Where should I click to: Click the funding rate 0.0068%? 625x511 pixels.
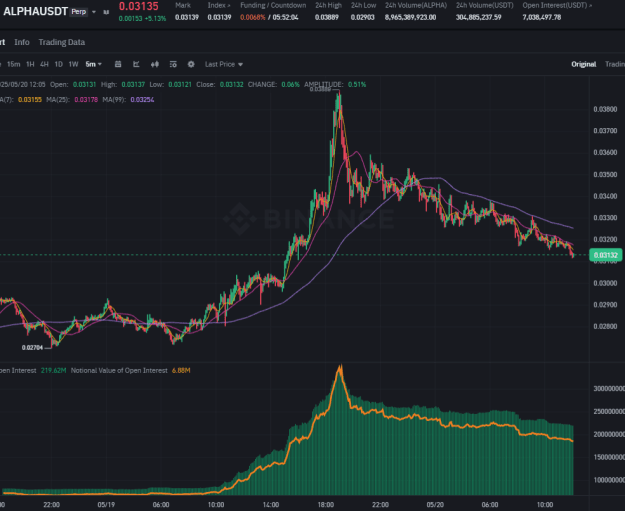tap(253, 18)
